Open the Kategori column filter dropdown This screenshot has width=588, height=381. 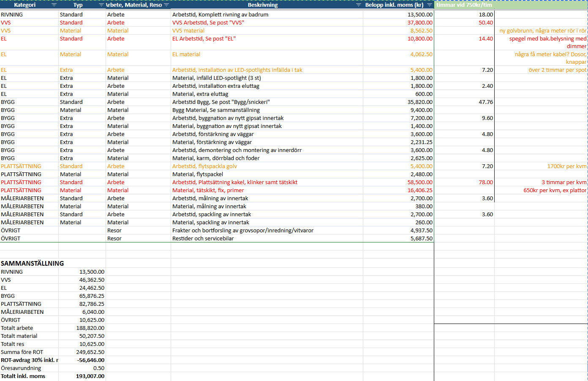pyautogui.click(x=54, y=5)
